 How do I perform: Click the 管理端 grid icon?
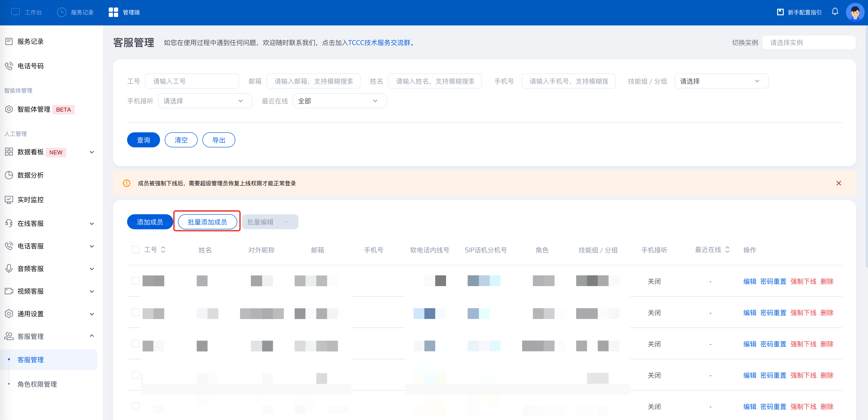[113, 12]
